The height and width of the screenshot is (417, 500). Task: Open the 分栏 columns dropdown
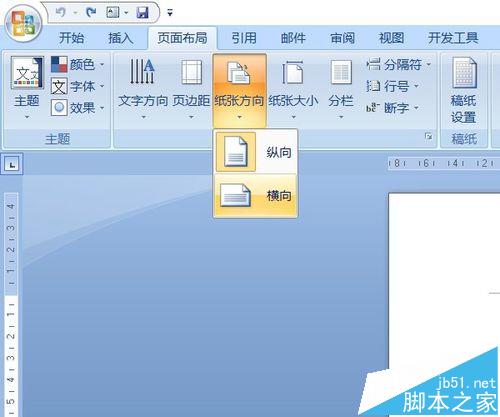341,87
